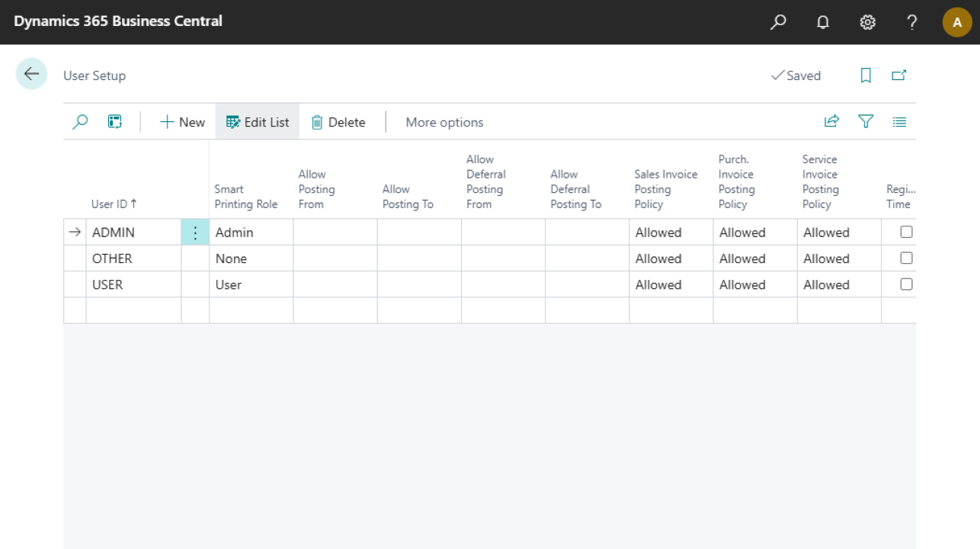Image resolution: width=980 pixels, height=549 pixels.
Task: Click the User smart printing role cell
Action: point(251,284)
